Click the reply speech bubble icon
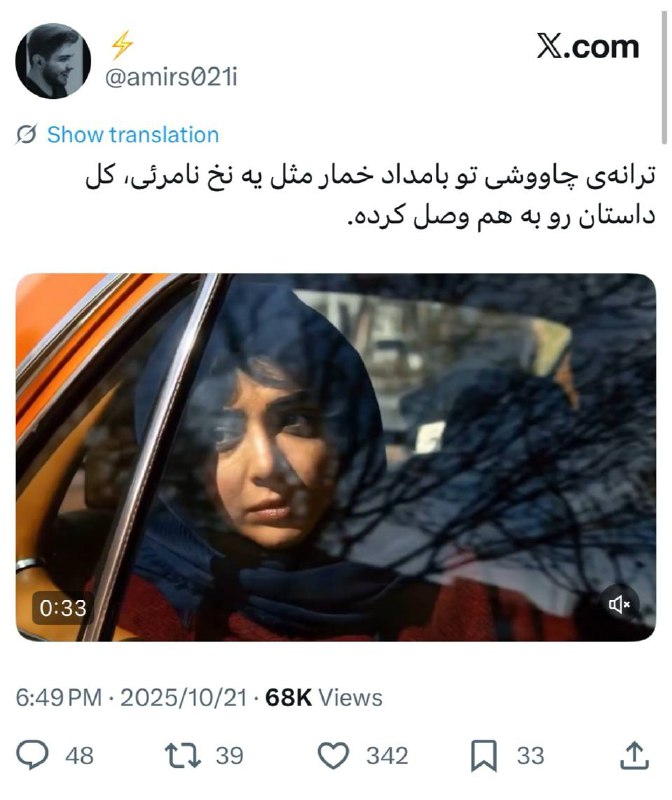672x800 pixels. pos(32,755)
